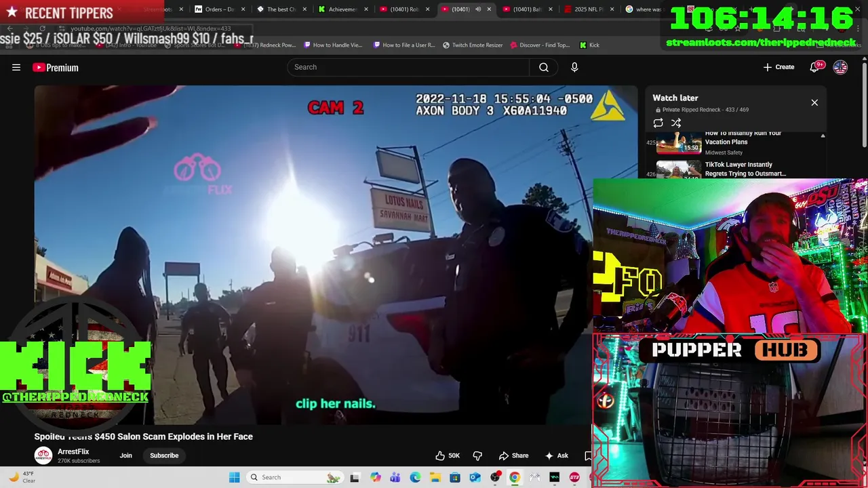Mute the active tab via speaker icon

pyautogui.click(x=477, y=9)
